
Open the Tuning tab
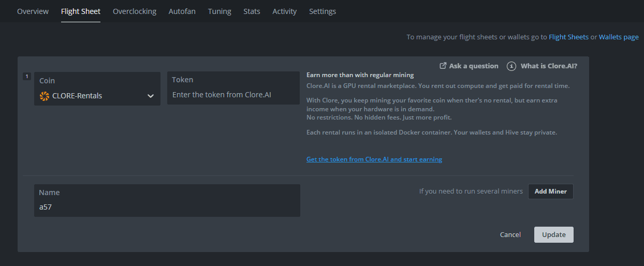[x=219, y=11]
